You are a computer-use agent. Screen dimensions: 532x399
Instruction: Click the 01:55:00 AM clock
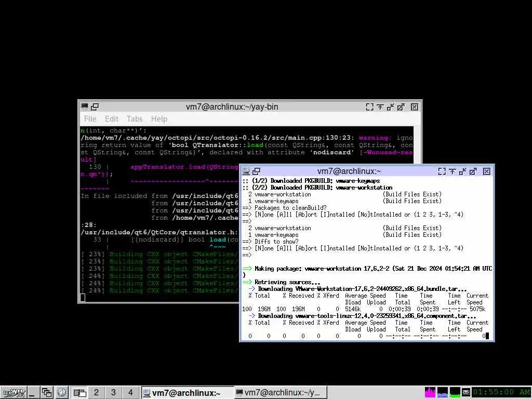pos(501,392)
